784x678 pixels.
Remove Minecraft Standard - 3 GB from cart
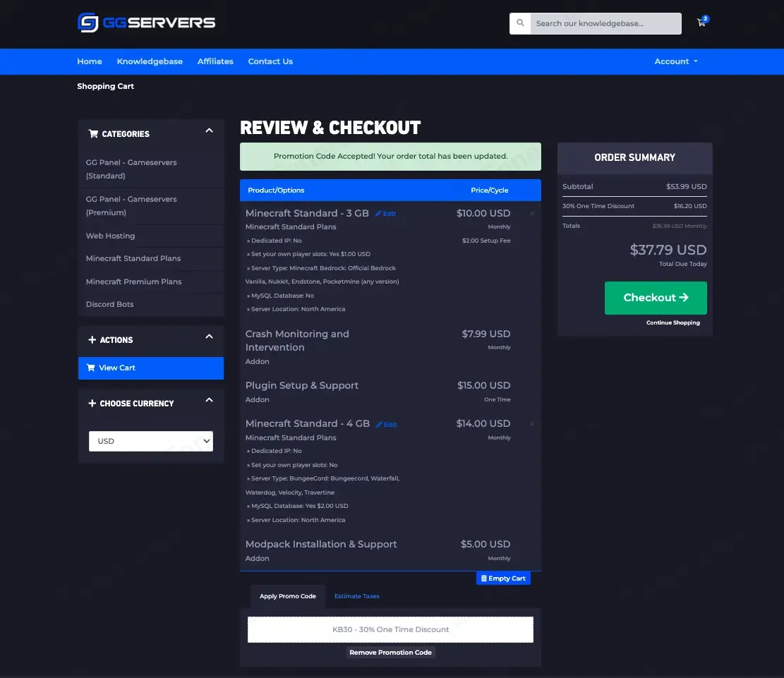[531, 214]
